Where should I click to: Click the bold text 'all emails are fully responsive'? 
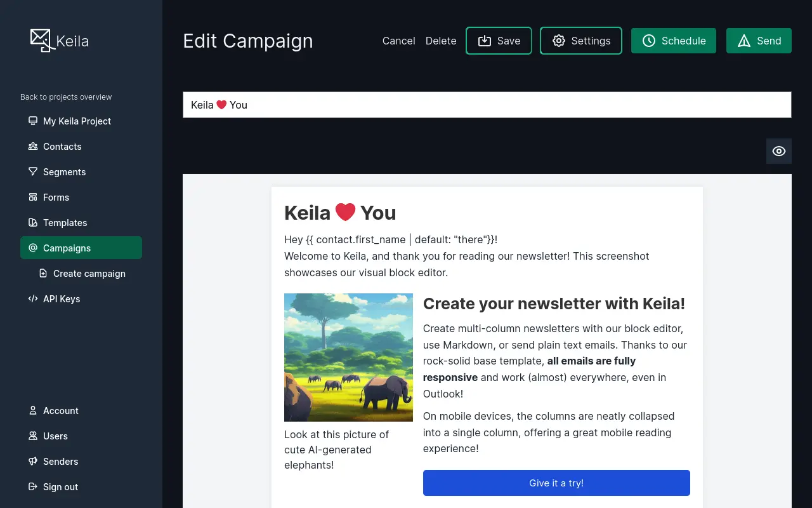(x=530, y=369)
